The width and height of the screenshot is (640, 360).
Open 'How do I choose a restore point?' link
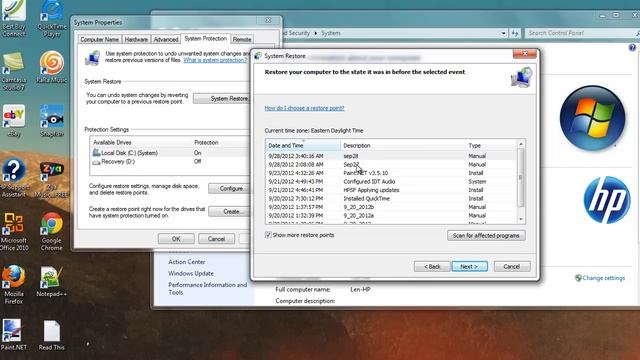tap(304, 108)
